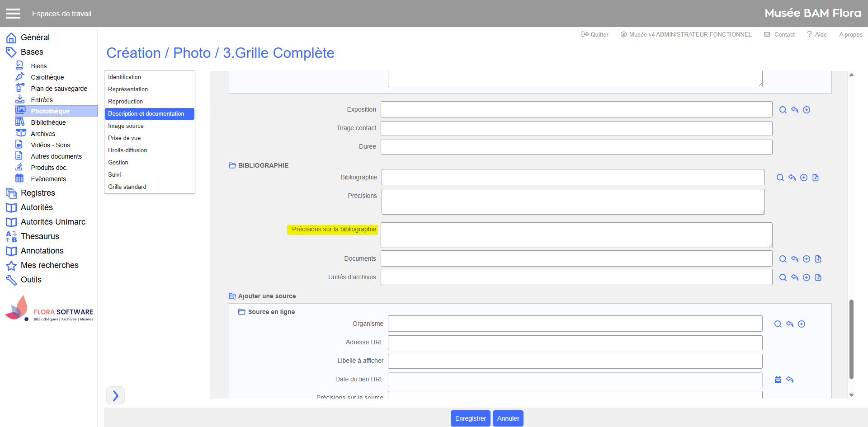Image resolution: width=868 pixels, height=427 pixels.
Task: Open the hamburger menu at top left
Action: (x=13, y=14)
